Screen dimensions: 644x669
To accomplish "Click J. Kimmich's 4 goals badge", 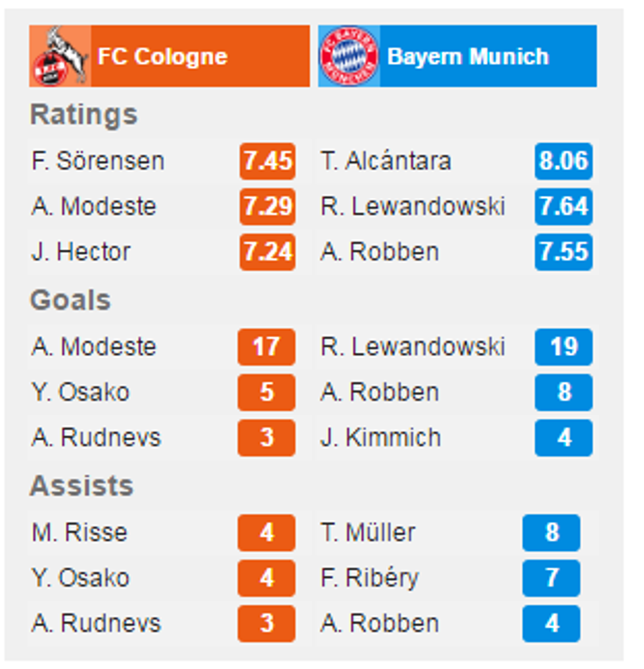I will pos(563,436).
